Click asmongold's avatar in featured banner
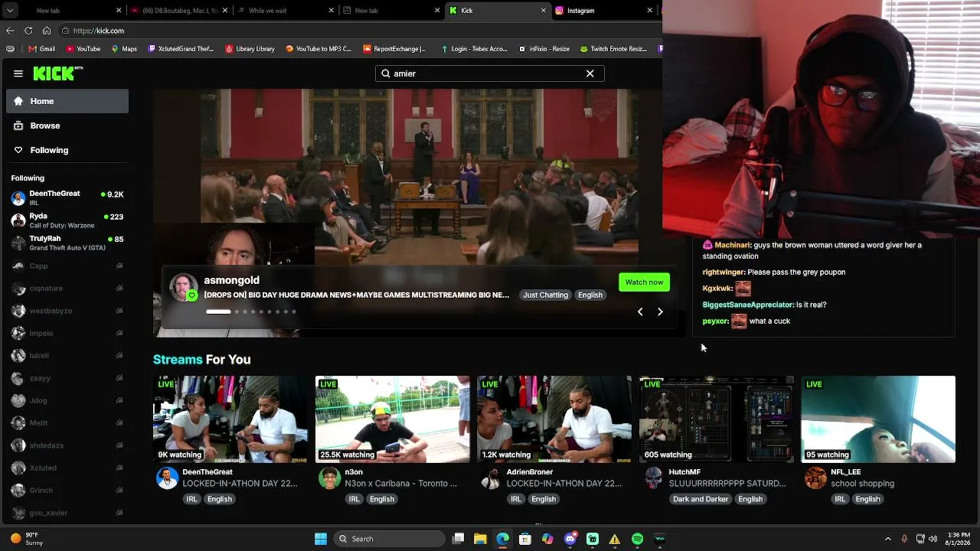 [183, 287]
